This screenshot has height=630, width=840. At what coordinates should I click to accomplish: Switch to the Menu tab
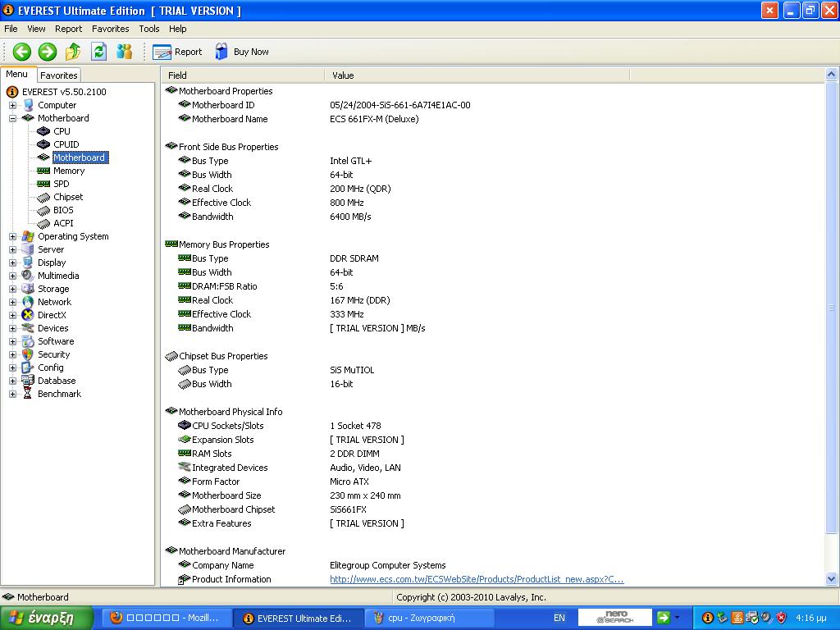coord(16,75)
